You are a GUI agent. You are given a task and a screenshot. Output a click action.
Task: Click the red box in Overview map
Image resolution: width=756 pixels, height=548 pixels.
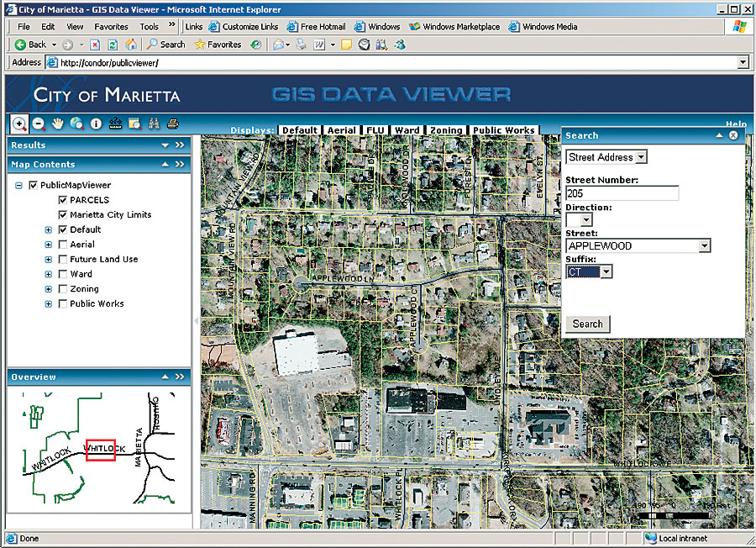(x=101, y=450)
